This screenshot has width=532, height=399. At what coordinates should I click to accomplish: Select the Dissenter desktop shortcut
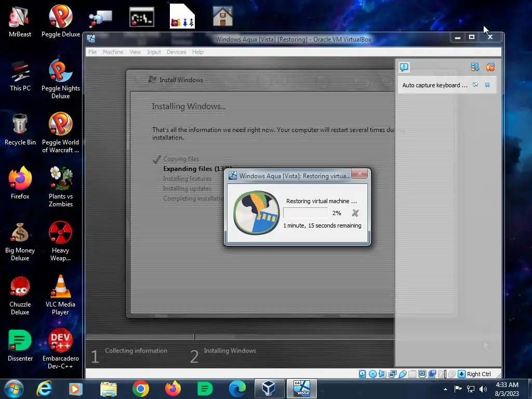tap(20, 345)
